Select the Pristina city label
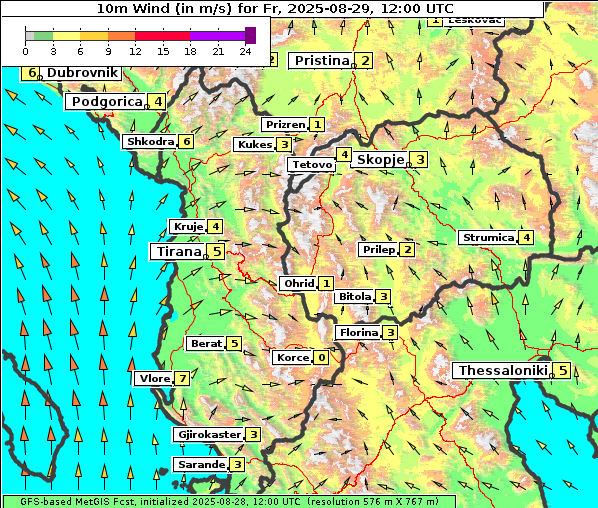 point(321,61)
